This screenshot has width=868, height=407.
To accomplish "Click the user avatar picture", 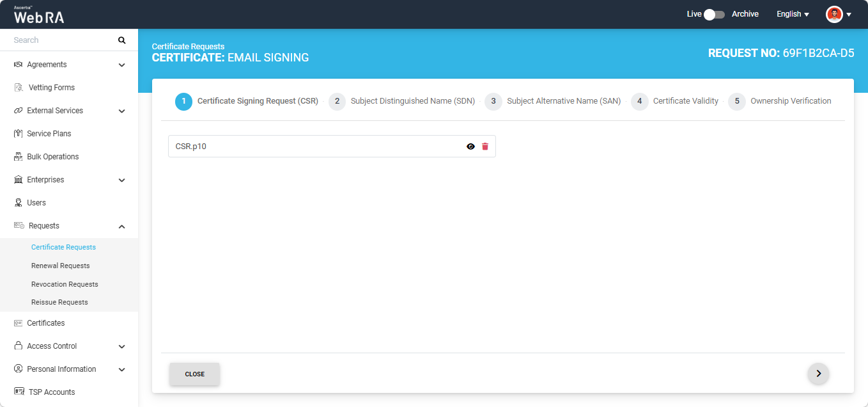I will [834, 14].
